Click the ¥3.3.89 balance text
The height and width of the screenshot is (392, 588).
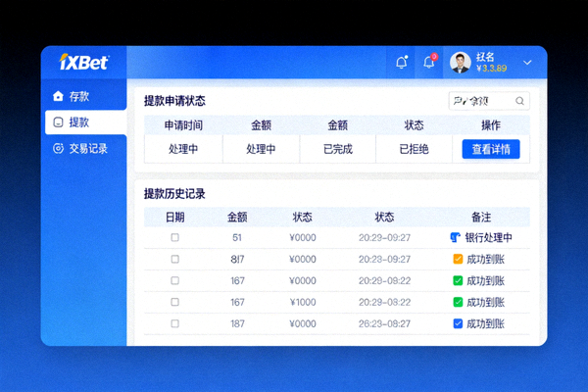tap(492, 69)
